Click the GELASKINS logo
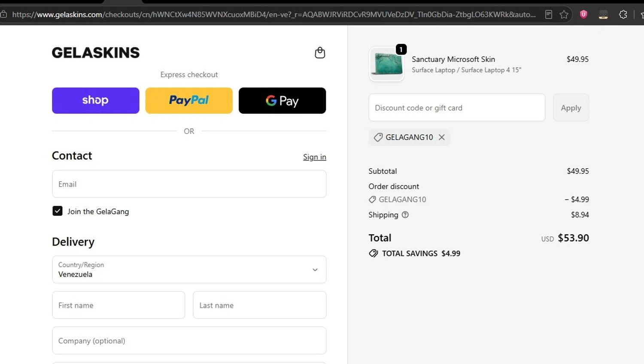 click(96, 52)
